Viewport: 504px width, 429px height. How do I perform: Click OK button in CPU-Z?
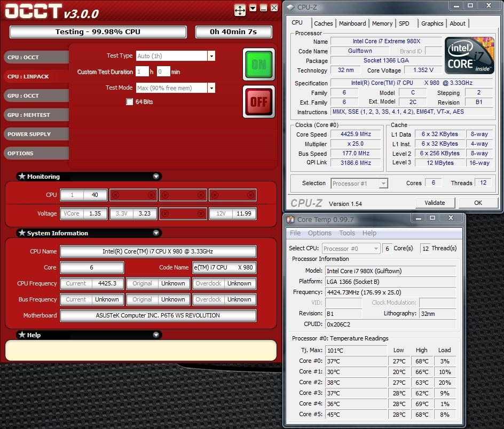click(478, 203)
